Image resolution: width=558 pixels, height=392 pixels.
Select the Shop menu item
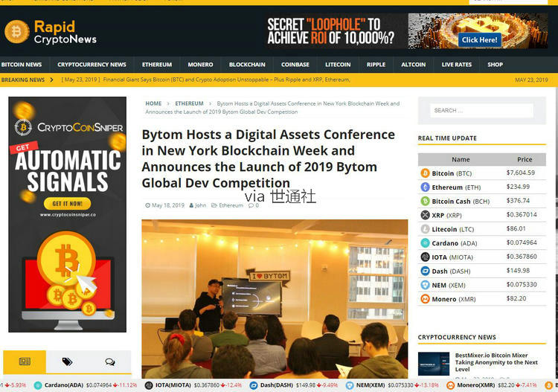coord(495,65)
